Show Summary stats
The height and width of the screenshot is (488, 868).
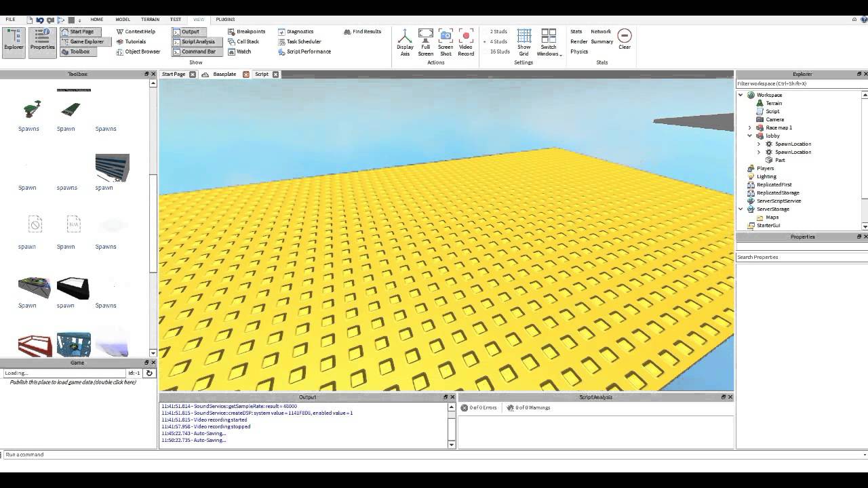(x=602, y=41)
